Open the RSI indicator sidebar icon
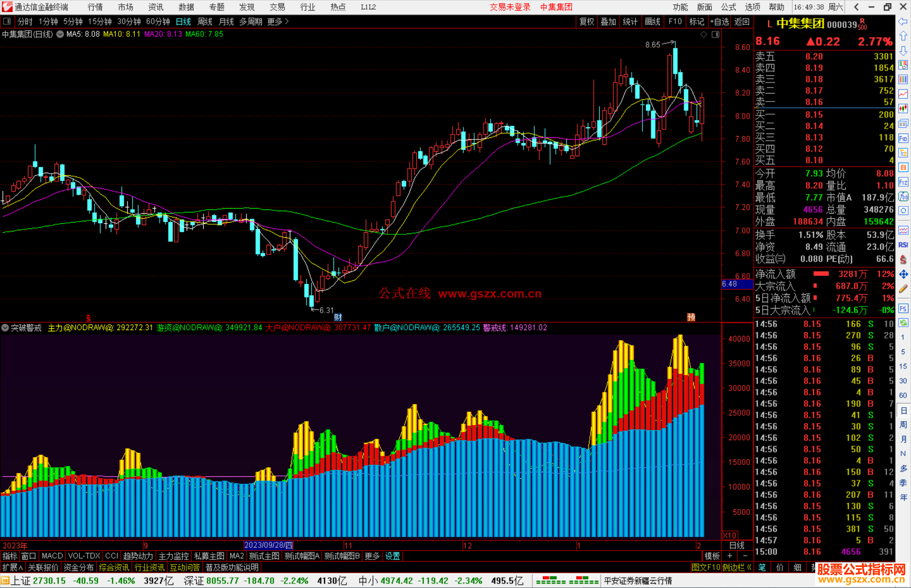 (x=903, y=245)
